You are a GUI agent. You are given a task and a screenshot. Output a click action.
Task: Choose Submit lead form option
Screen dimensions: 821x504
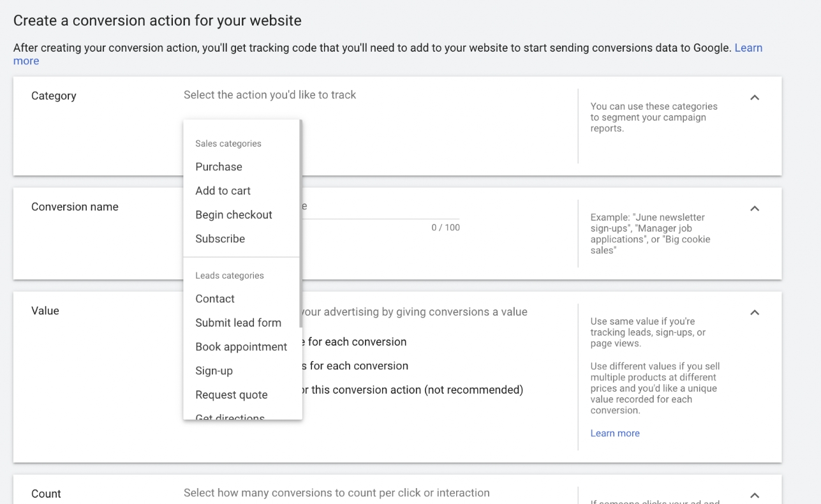[238, 323]
